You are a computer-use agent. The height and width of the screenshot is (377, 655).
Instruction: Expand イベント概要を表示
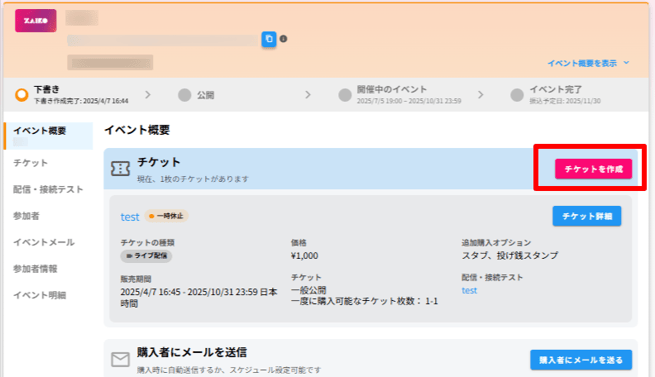(588, 63)
